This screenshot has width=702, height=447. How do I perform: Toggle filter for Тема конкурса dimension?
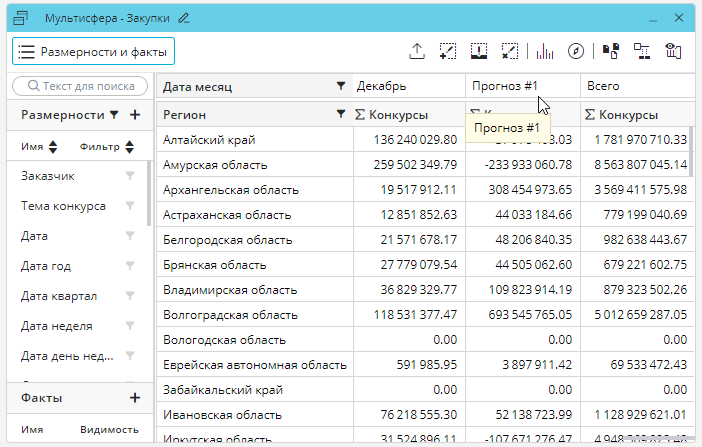point(129,206)
